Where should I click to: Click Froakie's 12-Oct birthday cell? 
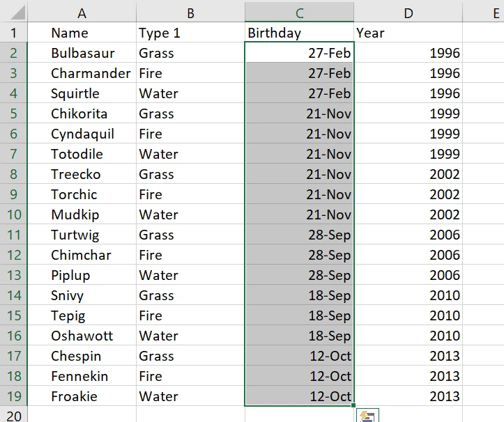tap(299, 396)
